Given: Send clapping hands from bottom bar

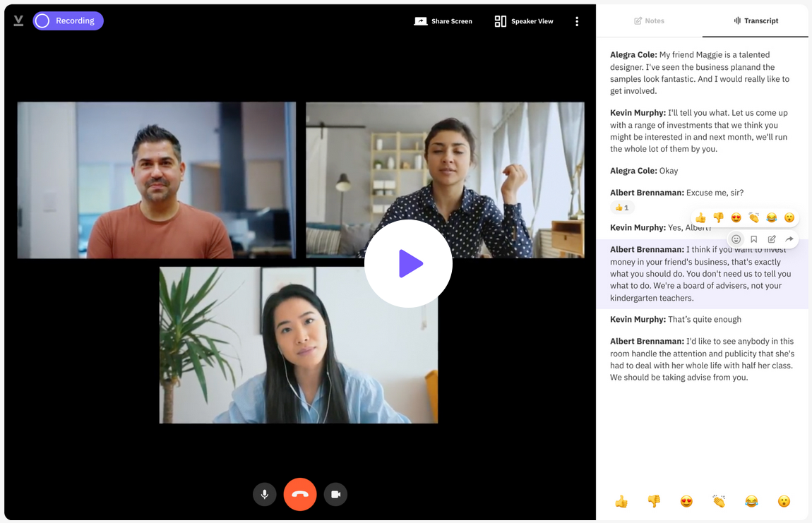Looking at the screenshot, I should tap(719, 501).
